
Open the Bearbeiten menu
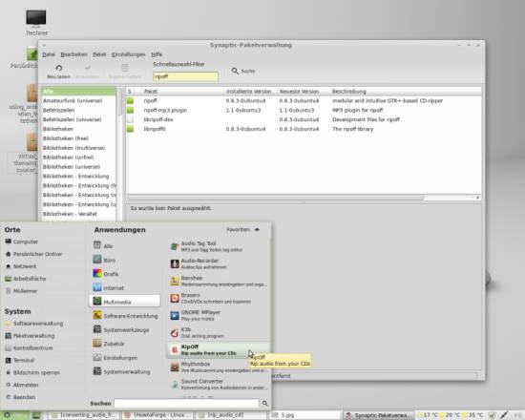click(73, 54)
